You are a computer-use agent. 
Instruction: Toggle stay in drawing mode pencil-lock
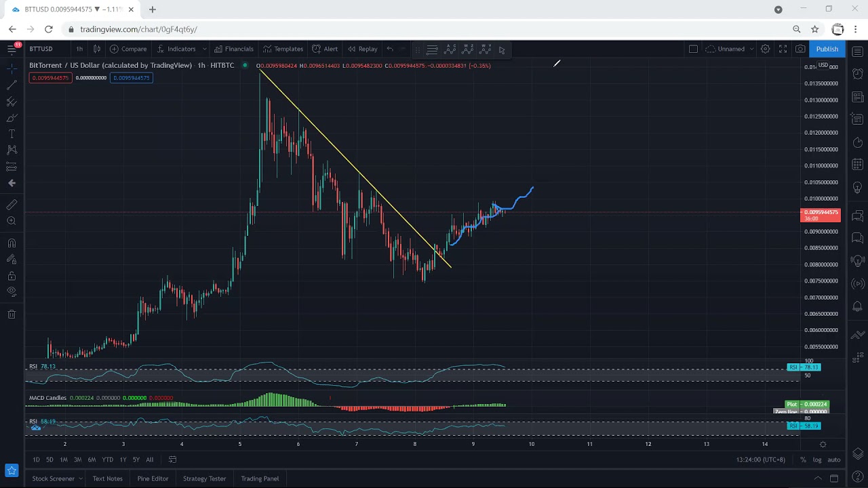[12, 259]
